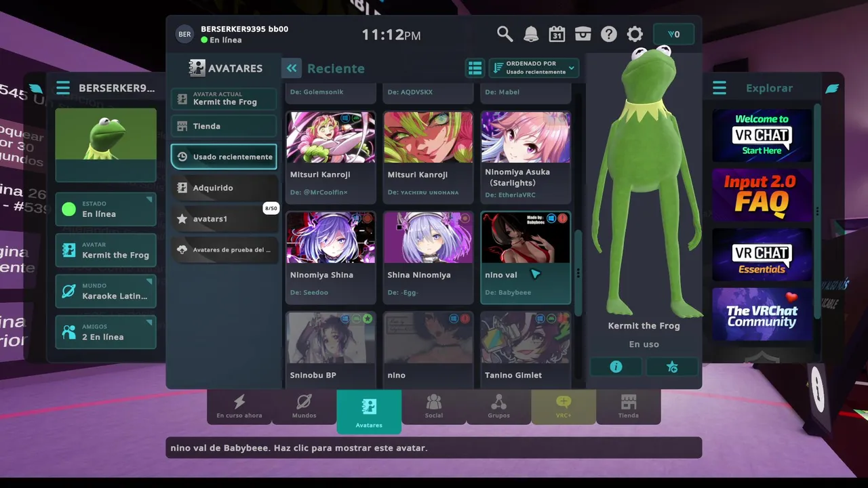This screenshot has width=868, height=488.
Task: Select the pink Mitsuri Kanroji avatar by @MrCoolfin
Action: pyautogui.click(x=330, y=157)
